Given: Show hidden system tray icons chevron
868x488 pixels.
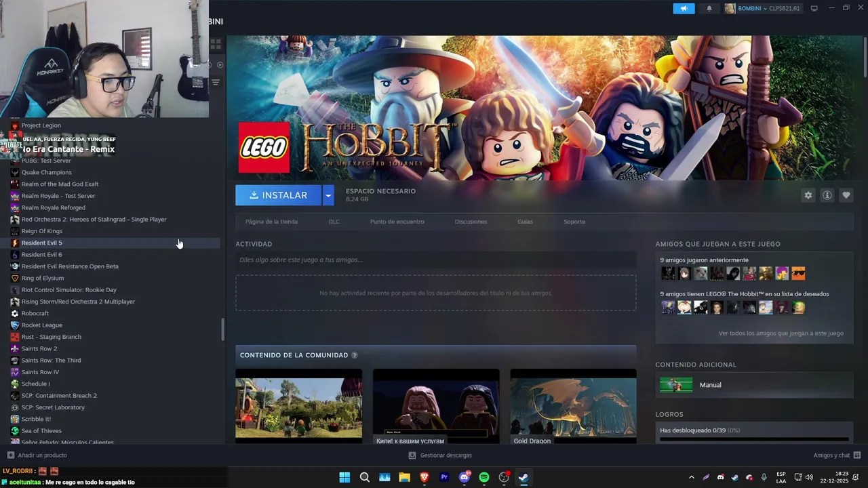Looking at the screenshot, I should 691,477.
